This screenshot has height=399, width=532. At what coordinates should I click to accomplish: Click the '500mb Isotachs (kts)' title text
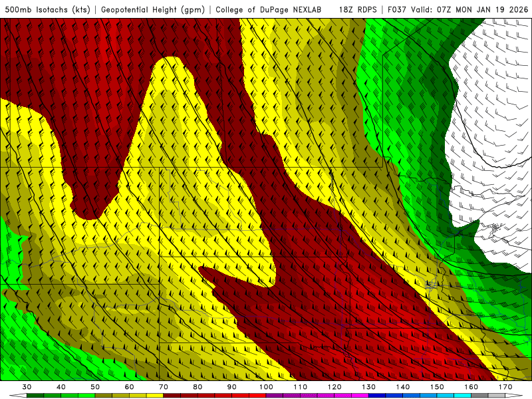(47, 10)
